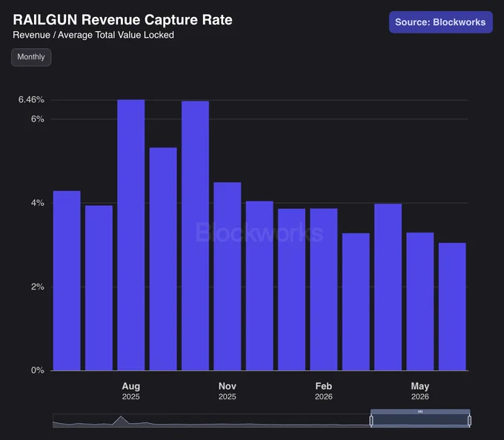Image resolution: width=504 pixels, height=440 pixels.
Task: Grab the right handle of range selector
Action: pyautogui.click(x=469, y=421)
